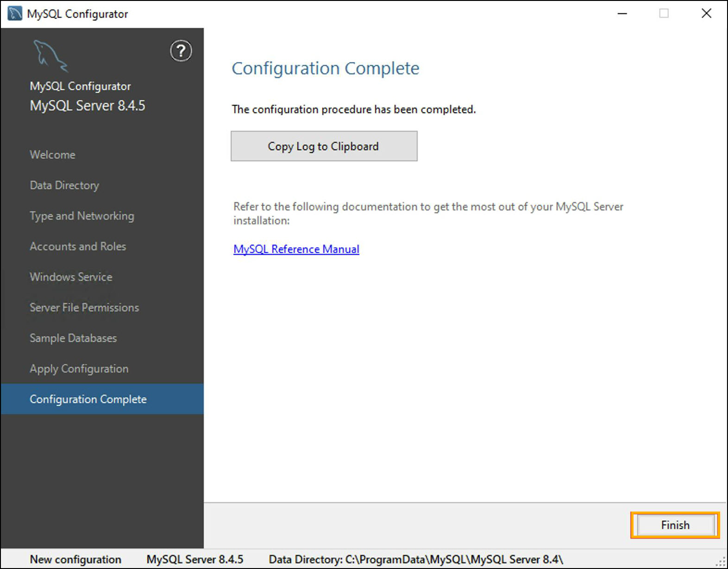Select the Windows Service step
Viewport: 728px width, 569px height.
(x=71, y=277)
